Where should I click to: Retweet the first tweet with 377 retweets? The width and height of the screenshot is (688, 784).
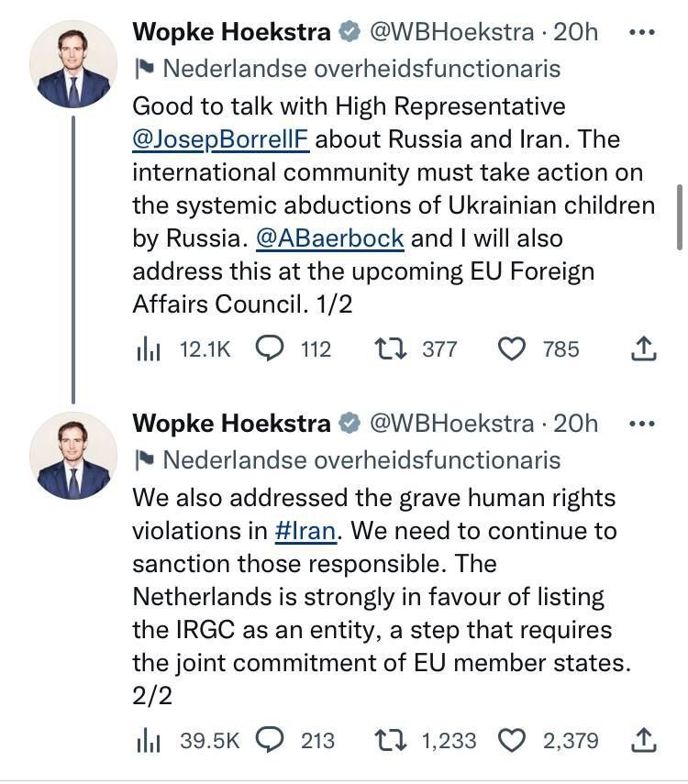tap(392, 348)
